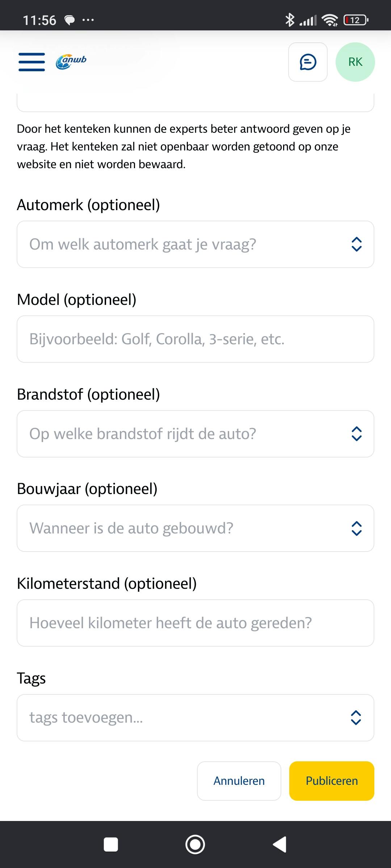Tap the Automerk dropdown chevron arrows

(357, 244)
